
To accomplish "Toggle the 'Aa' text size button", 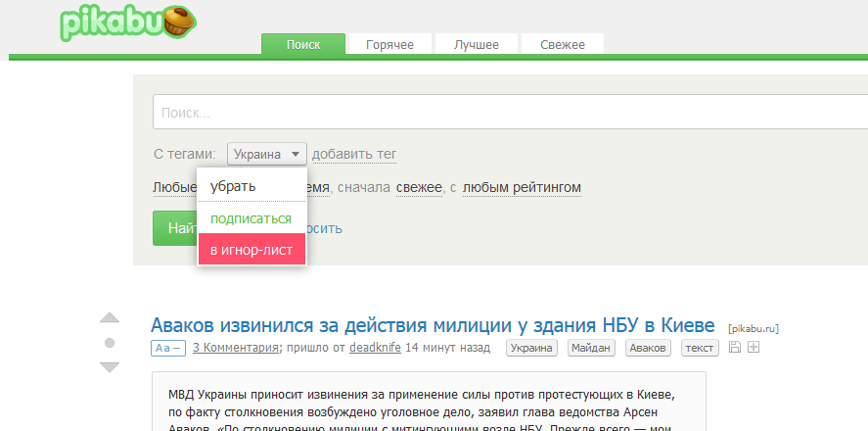I will coord(167,348).
